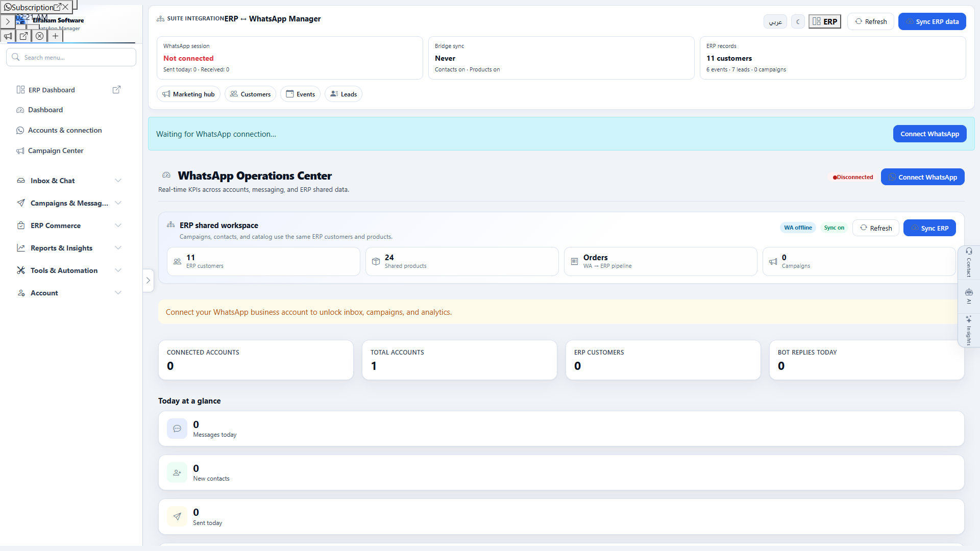Expand the Campaigns & Messaging menu

(x=69, y=203)
